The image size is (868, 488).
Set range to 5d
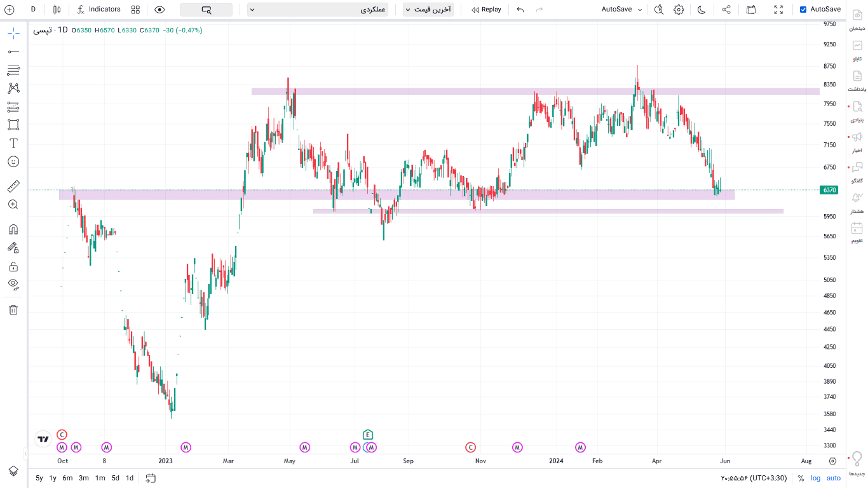(115, 478)
